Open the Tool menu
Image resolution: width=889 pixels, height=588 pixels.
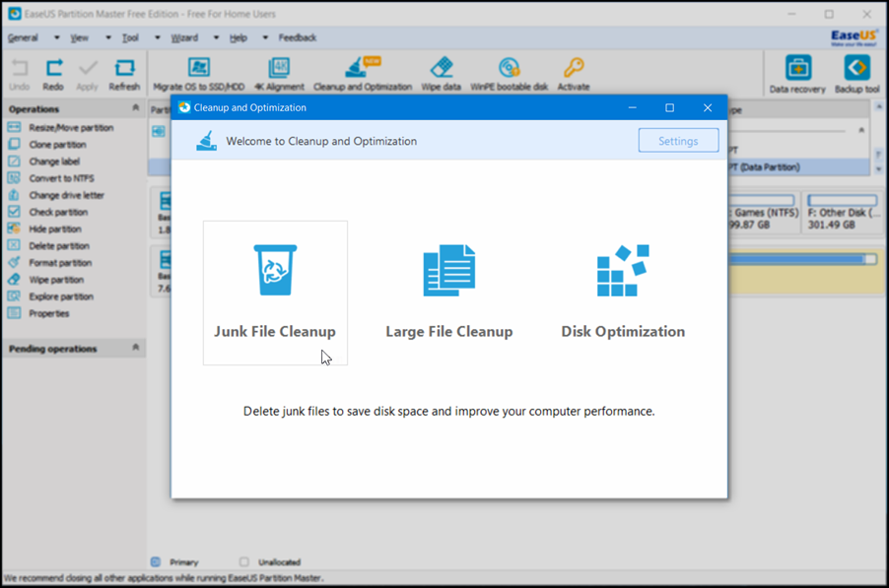coord(130,38)
